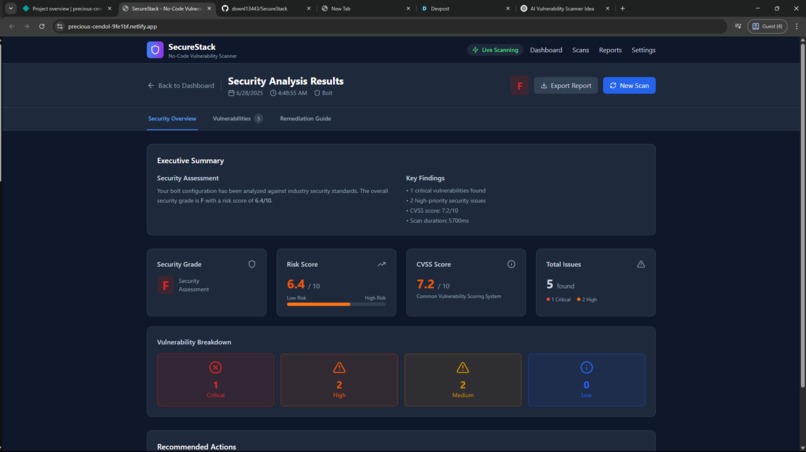The height and width of the screenshot is (452, 806).
Task: Click the trend arrow icon in Risk Score card
Action: click(x=381, y=264)
